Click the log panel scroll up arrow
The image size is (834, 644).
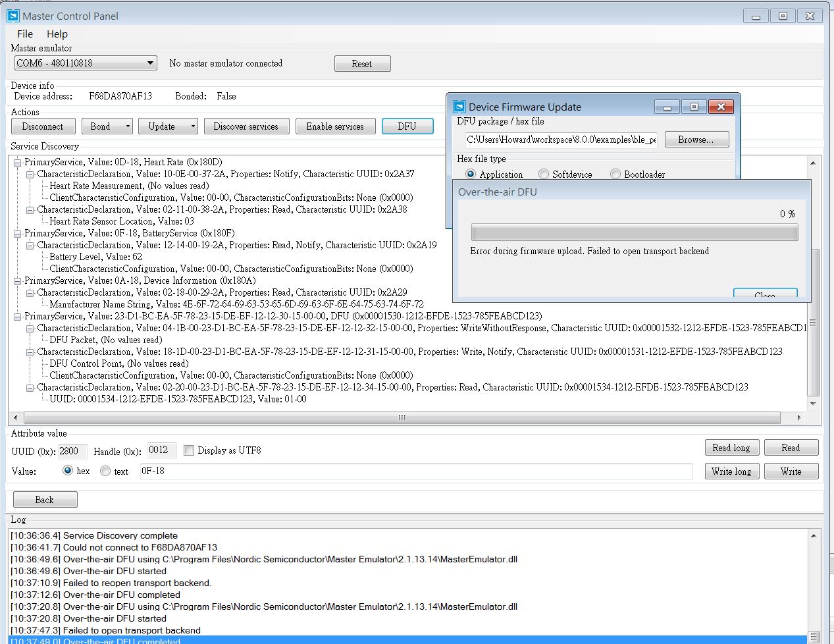pos(814,536)
